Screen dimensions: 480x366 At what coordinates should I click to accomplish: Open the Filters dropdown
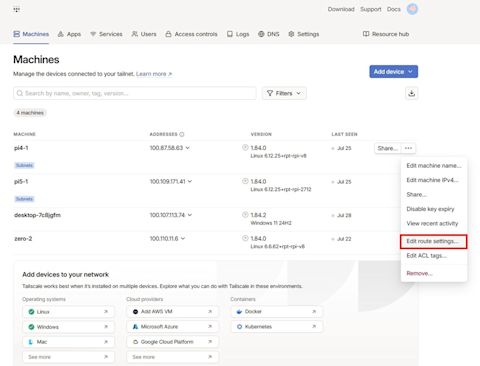(284, 93)
